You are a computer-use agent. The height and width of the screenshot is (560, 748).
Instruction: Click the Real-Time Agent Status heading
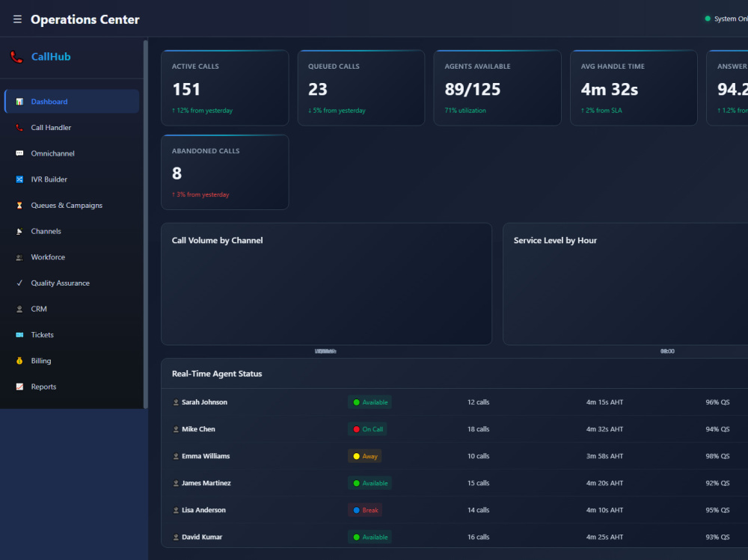[x=217, y=374]
